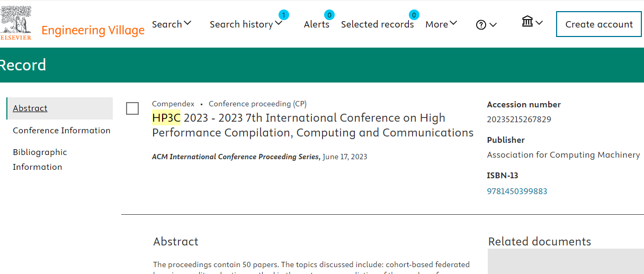The width and height of the screenshot is (644, 274).
Task: Open Engineering Village home link
Action: [93, 30]
